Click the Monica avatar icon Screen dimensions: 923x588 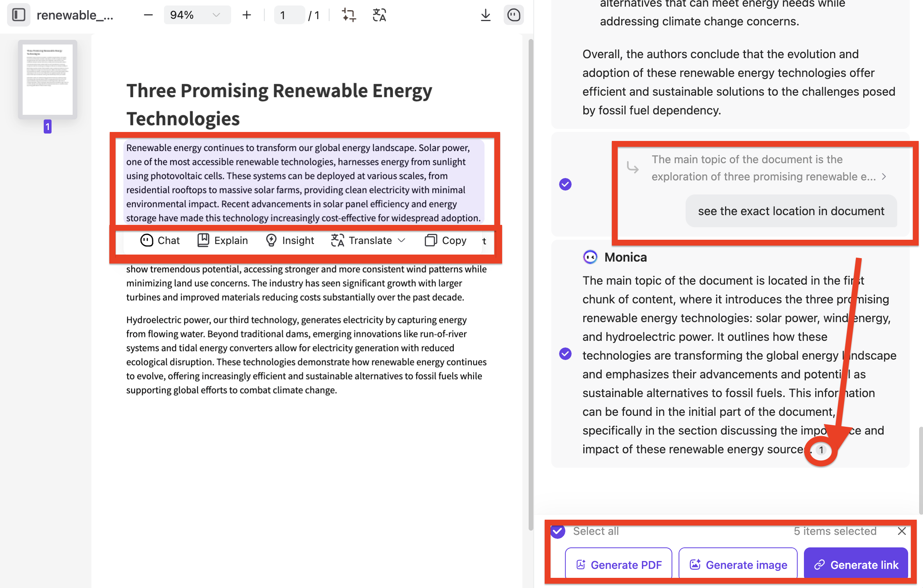tap(590, 257)
